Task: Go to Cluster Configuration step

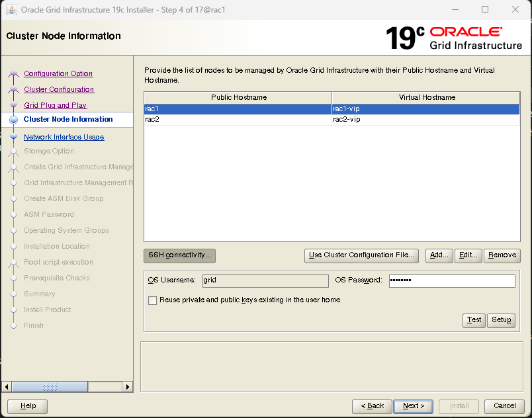Action: tap(59, 89)
